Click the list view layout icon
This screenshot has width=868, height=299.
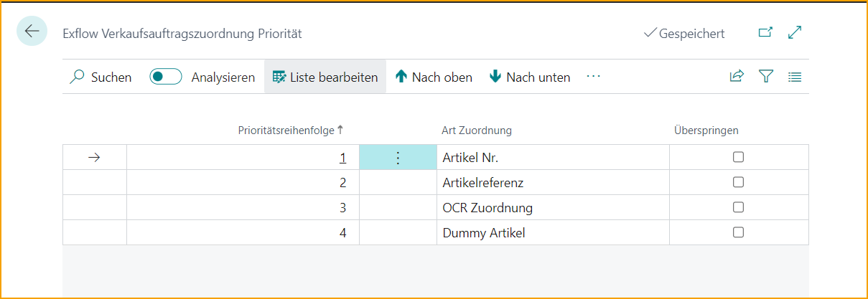[795, 77]
